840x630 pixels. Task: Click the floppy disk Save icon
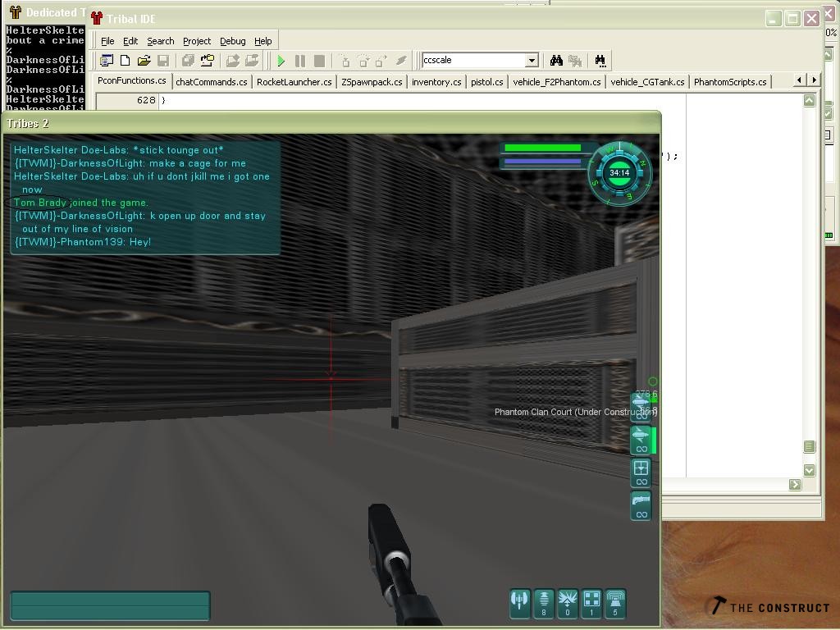coord(163,61)
